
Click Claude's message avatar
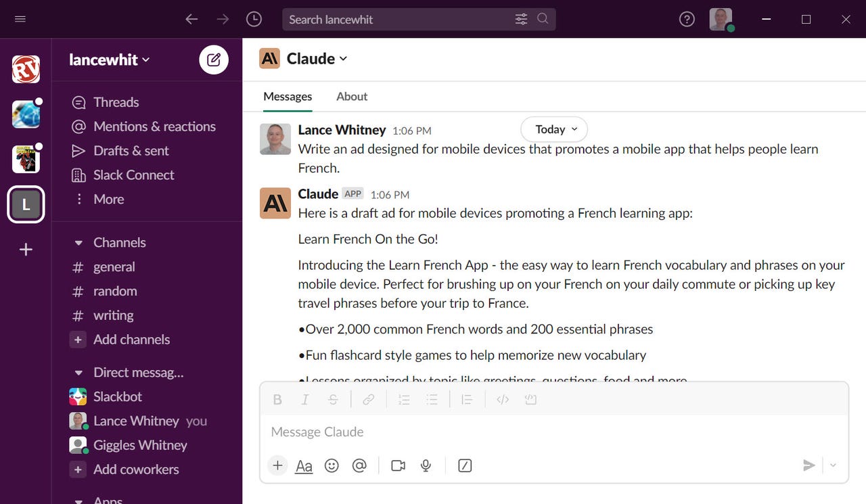pyautogui.click(x=275, y=203)
